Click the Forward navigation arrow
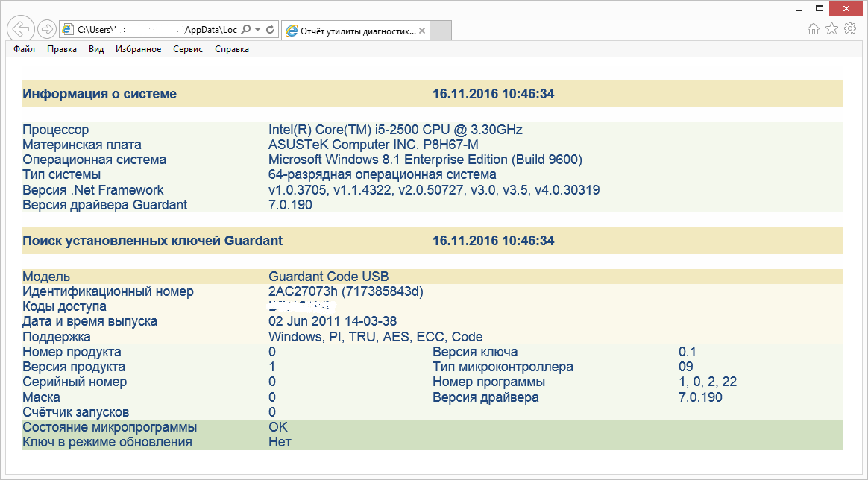 coord(46,29)
